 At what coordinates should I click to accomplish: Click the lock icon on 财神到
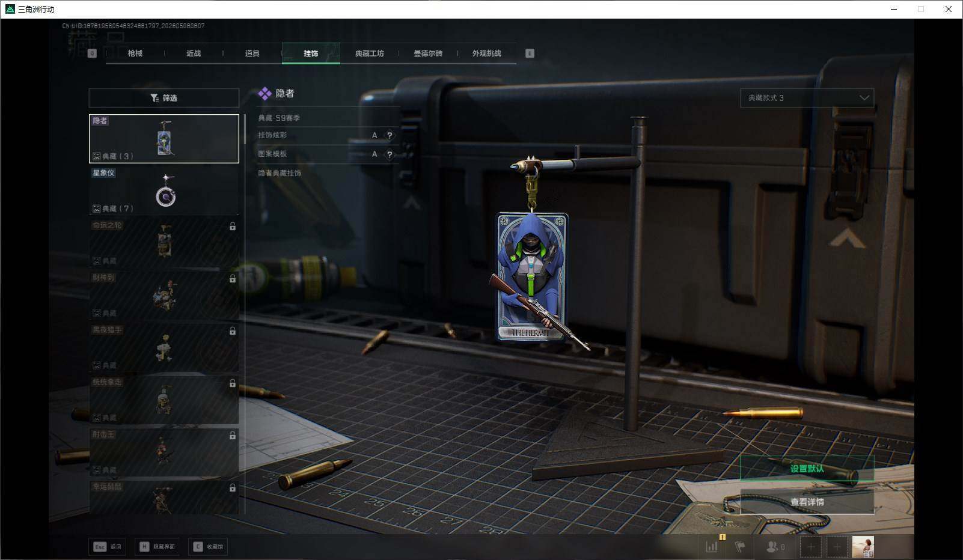[x=233, y=279]
